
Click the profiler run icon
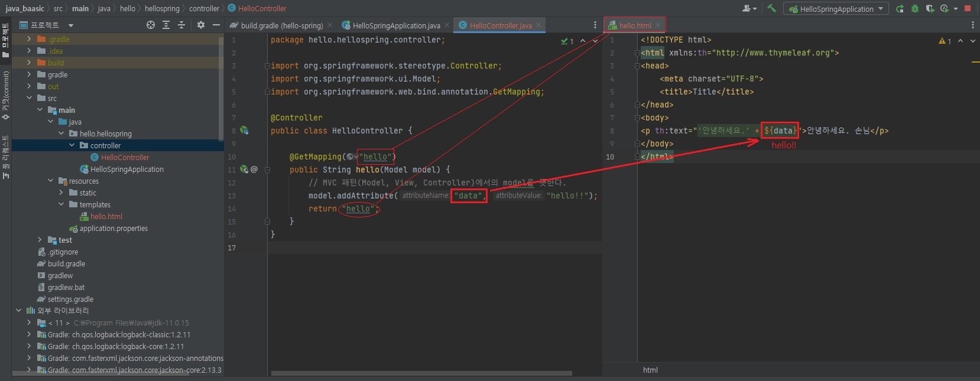[944, 8]
